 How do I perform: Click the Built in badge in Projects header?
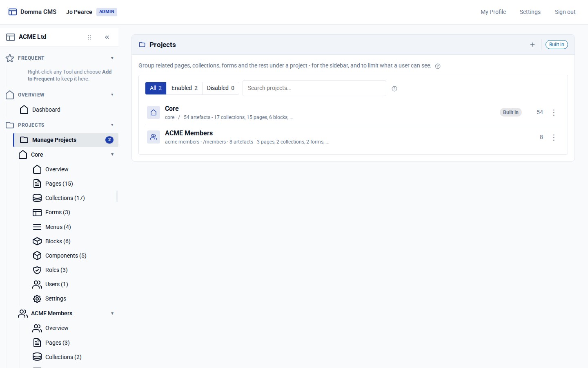point(557,45)
